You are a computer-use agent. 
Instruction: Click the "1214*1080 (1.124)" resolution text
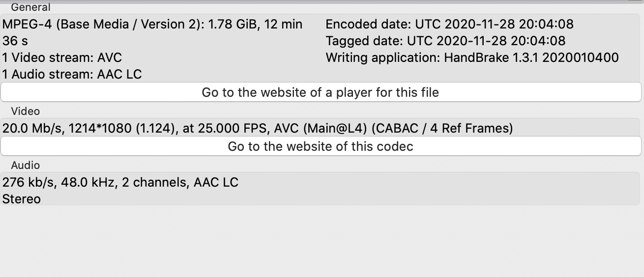122,128
